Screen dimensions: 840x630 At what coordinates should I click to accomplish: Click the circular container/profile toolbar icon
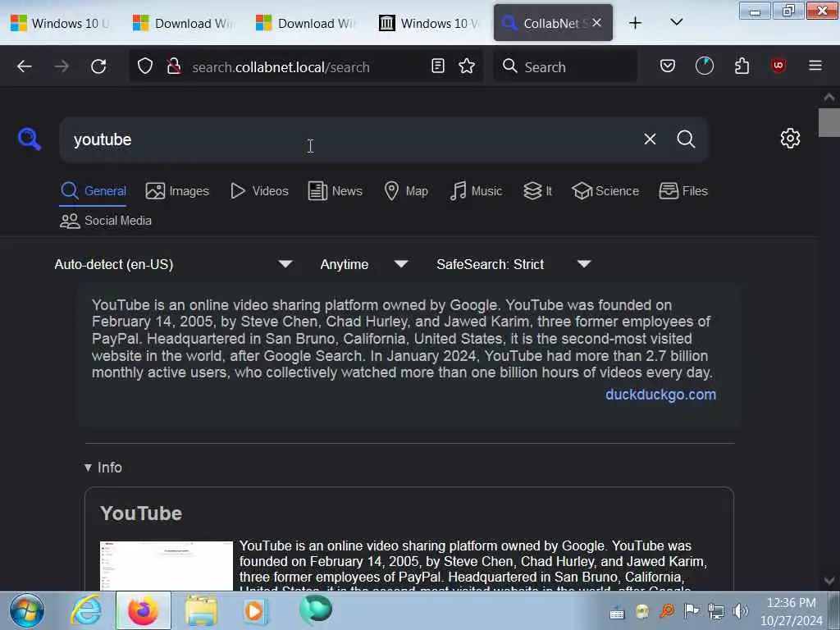[705, 66]
